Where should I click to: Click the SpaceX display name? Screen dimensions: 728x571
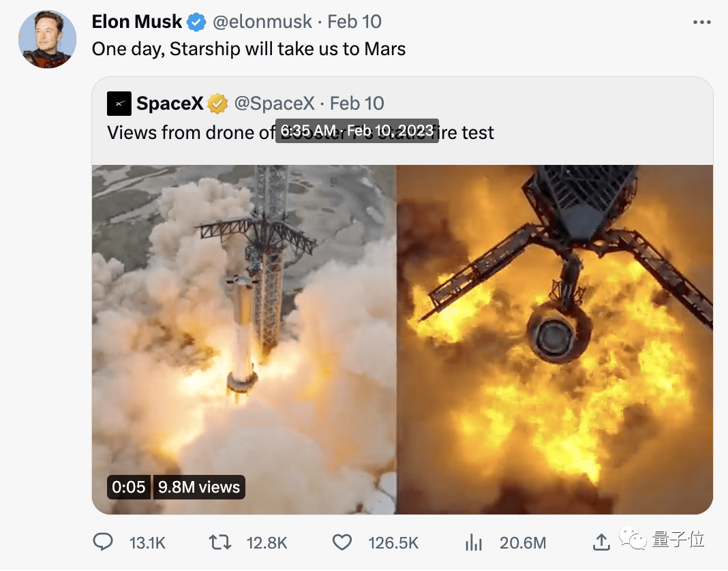[x=170, y=104]
